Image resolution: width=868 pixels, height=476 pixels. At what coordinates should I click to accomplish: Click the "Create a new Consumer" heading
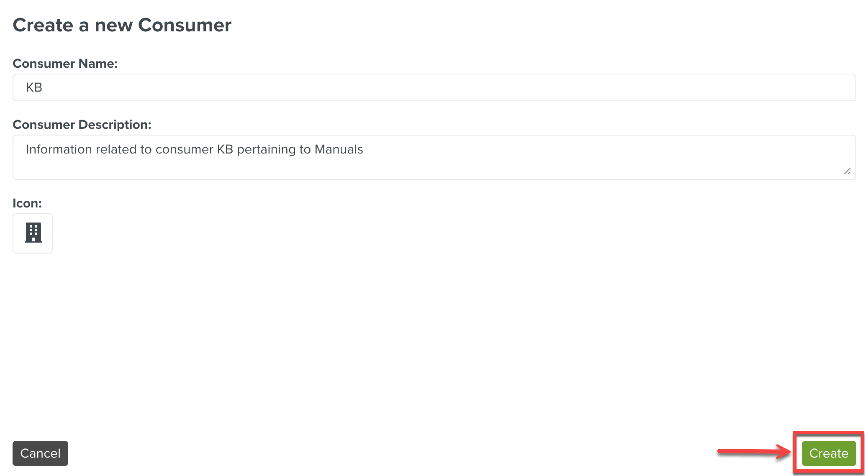click(x=122, y=25)
